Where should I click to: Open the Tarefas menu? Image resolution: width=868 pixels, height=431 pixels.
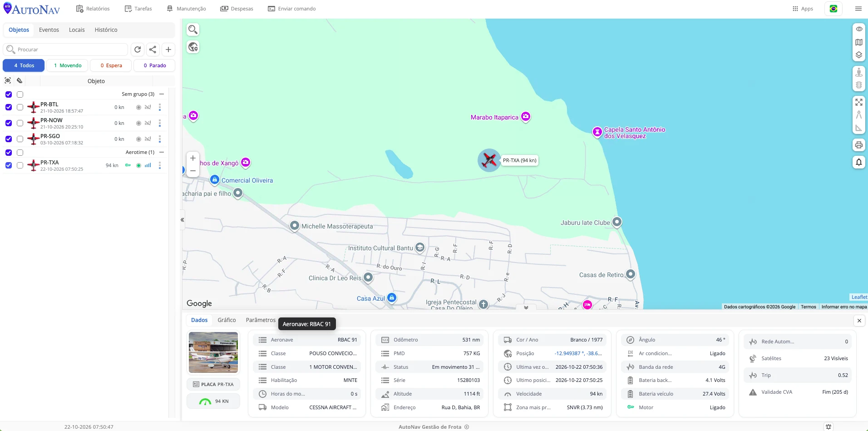tap(138, 9)
